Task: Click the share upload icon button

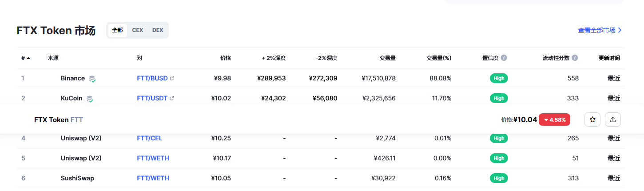Action: (x=613, y=119)
